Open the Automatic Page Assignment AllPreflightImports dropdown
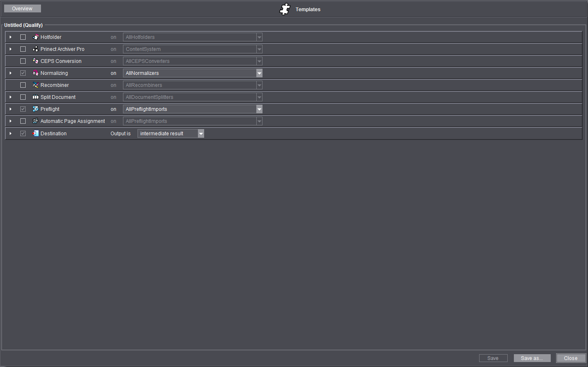588x367 pixels. [x=193, y=121]
